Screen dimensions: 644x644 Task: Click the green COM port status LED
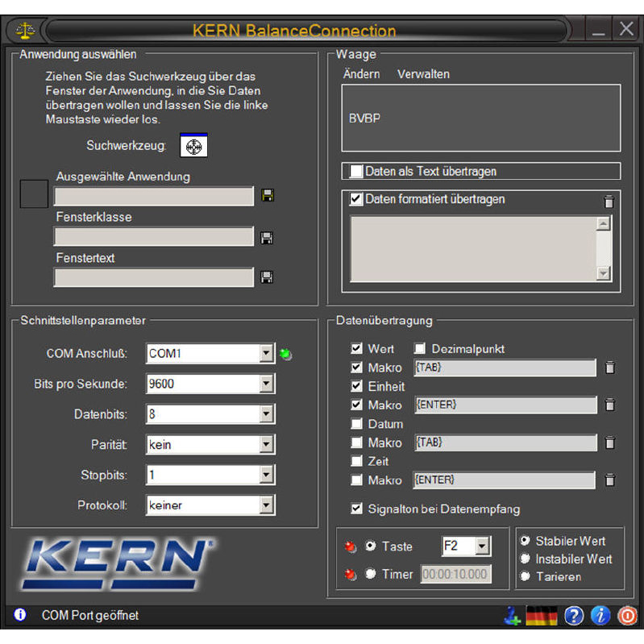285,354
